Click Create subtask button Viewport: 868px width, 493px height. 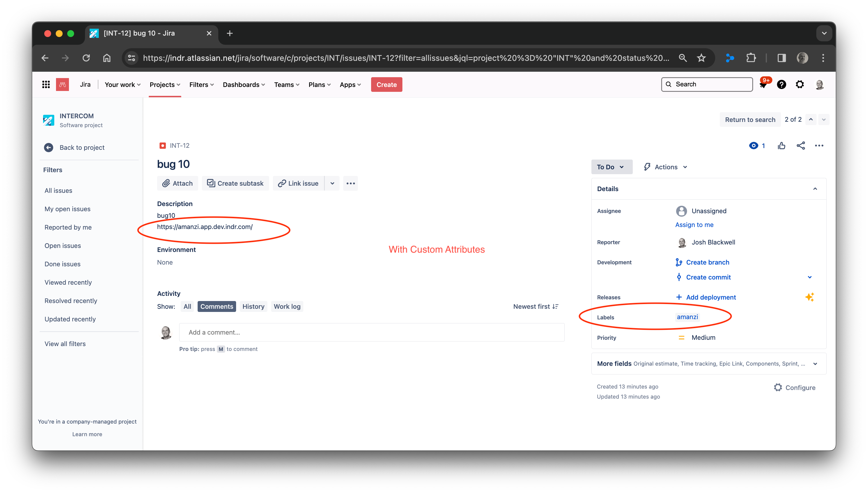(x=235, y=183)
